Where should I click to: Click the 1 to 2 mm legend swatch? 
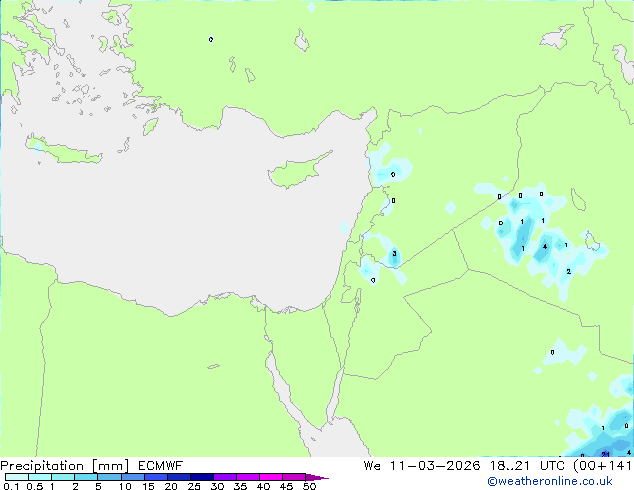63,477
